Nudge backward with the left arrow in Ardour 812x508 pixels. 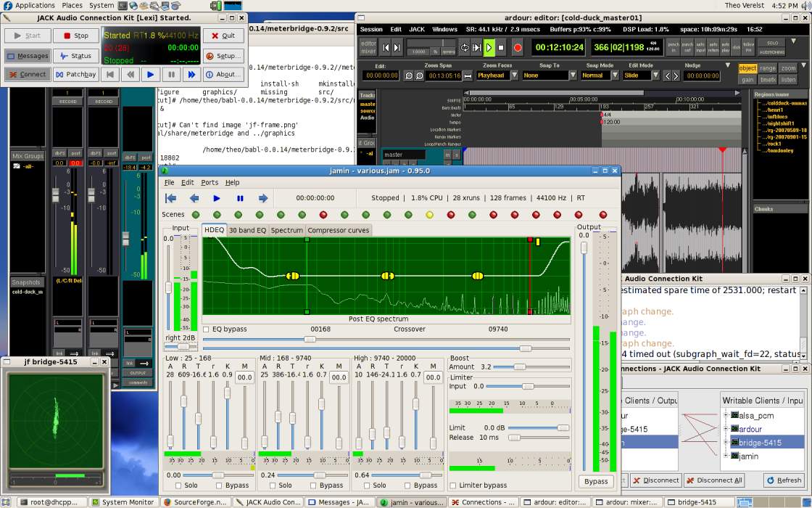tap(668, 75)
